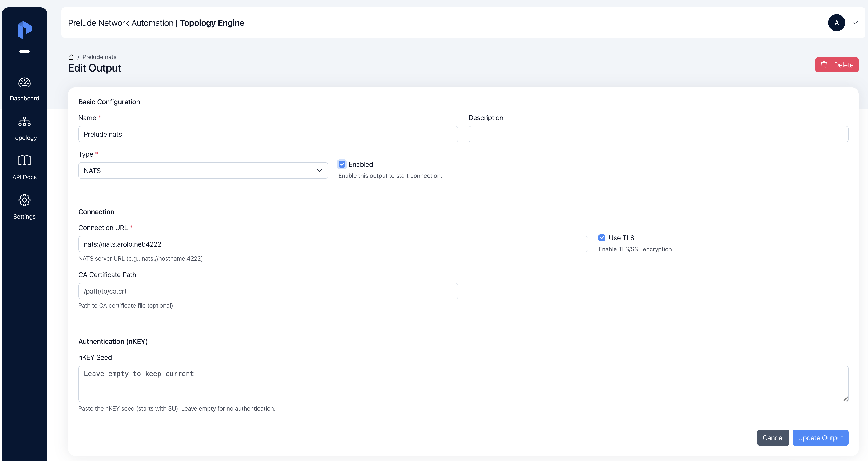Go home via breadcrumb house icon
This screenshot has height=461, width=868.
(71, 57)
